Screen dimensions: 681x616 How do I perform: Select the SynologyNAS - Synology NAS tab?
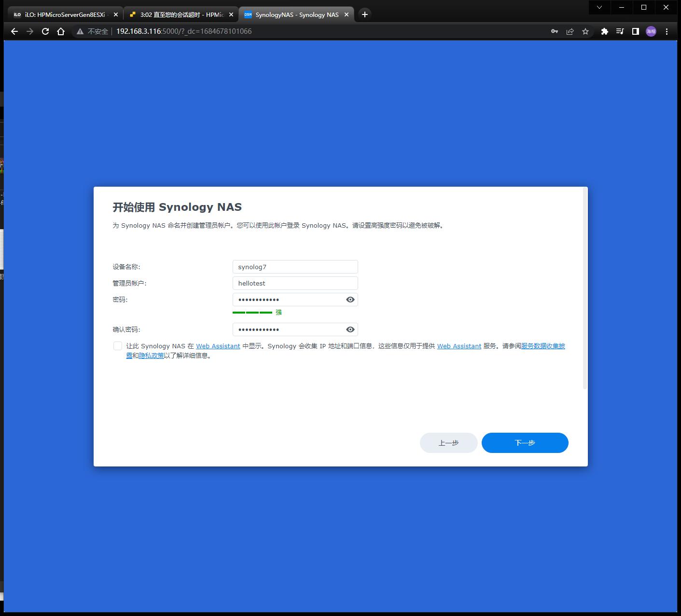(x=296, y=14)
